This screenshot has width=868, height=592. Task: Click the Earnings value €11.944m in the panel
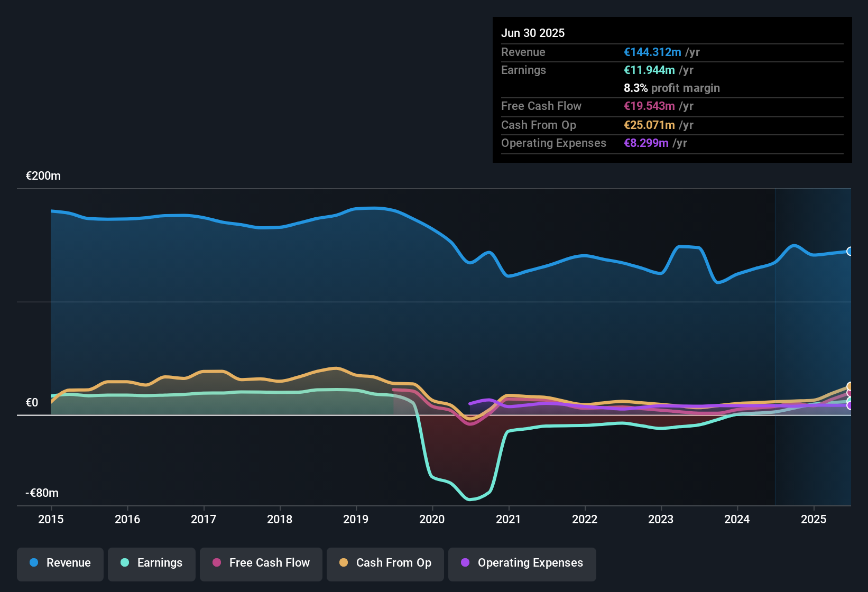[650, 70]
